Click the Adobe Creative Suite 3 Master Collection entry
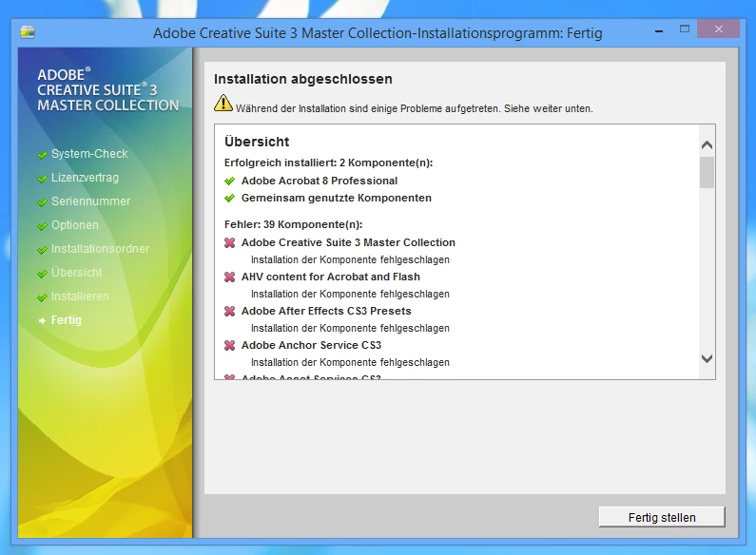 pos(348,242)
